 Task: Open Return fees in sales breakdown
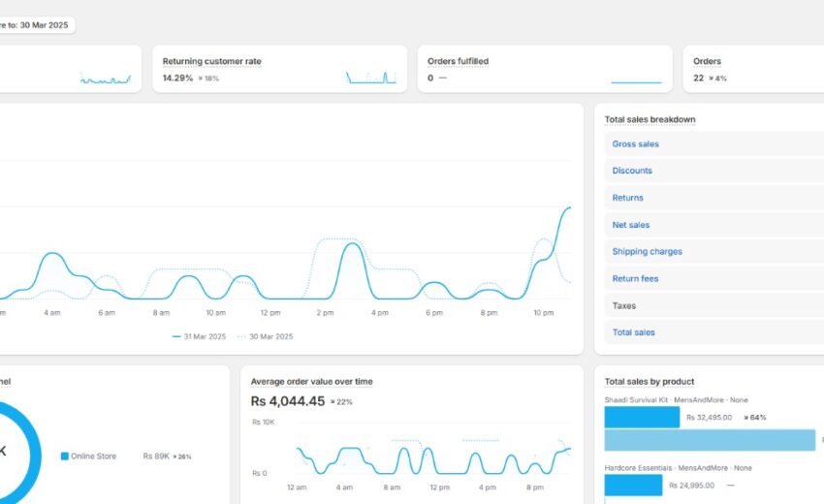[x=635, y=279]
